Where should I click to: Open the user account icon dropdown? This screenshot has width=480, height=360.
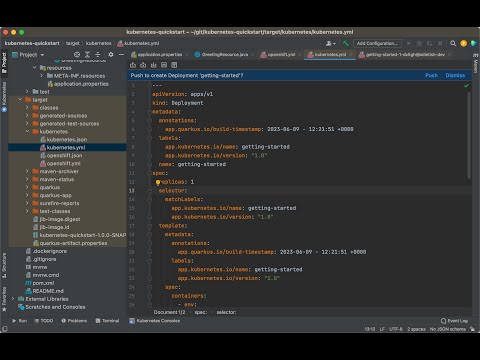point(331,43)
